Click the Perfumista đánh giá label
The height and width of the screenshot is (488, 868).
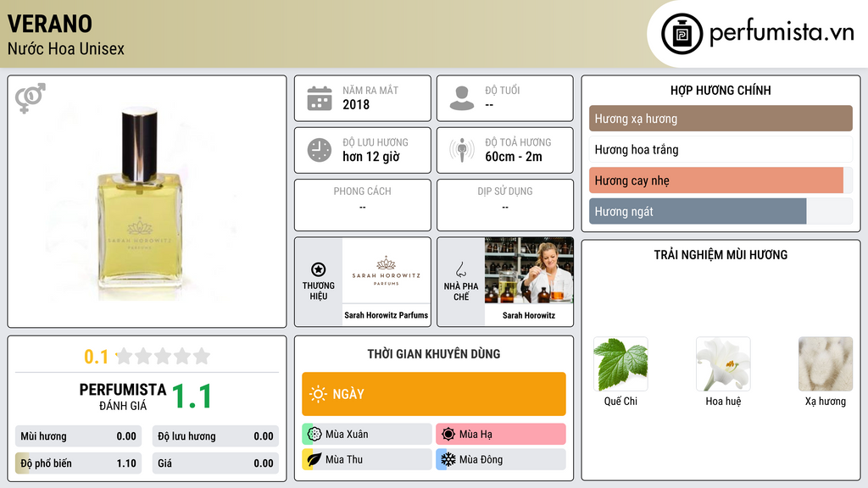pos(123,396)
